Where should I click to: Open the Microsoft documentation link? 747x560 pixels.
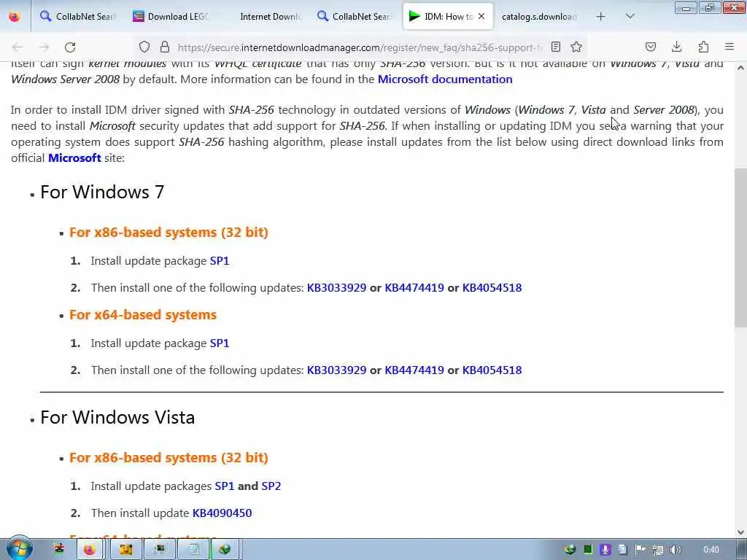[445, 79]
